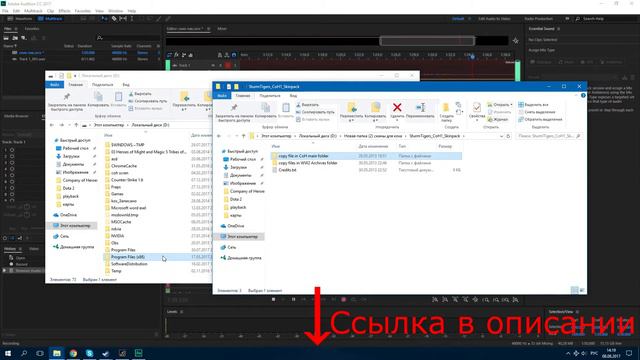Click the Back arrow in the Skinpack window

tap(219, 136)
